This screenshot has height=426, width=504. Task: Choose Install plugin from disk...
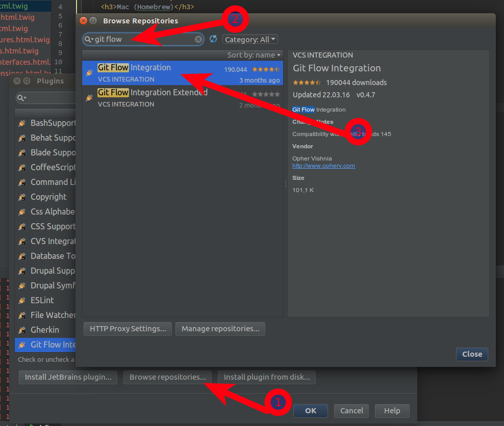coord(267,377)
